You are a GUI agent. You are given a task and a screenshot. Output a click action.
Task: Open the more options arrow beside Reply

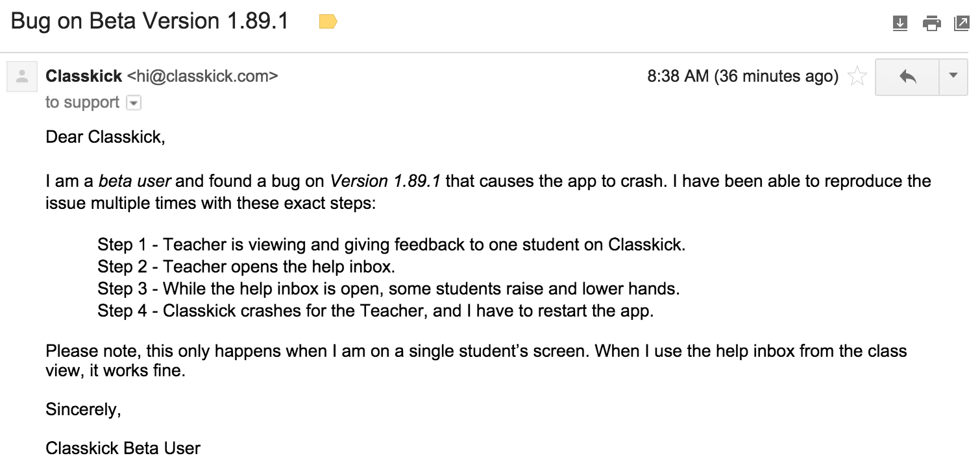tap(953, 77)
